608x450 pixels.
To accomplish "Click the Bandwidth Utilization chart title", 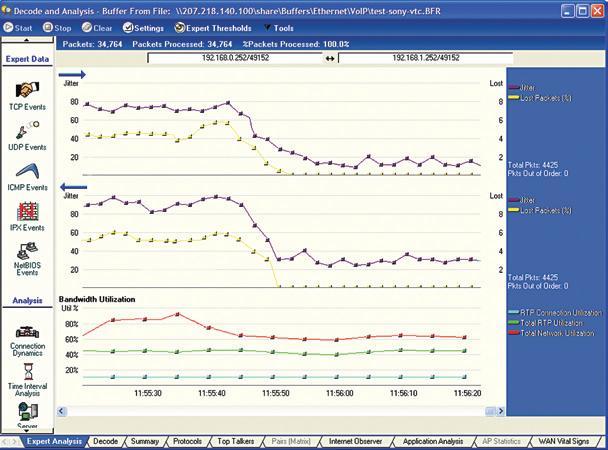I will 97,299.
